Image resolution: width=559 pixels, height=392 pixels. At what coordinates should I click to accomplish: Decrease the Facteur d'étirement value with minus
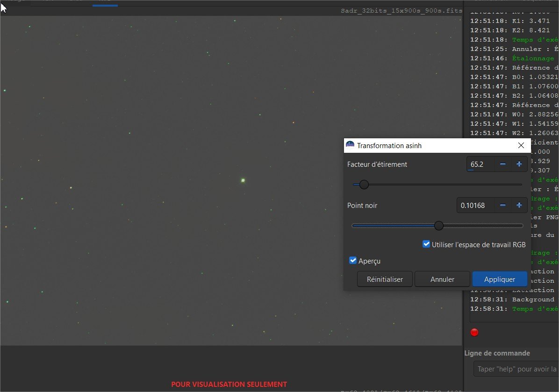pos(502,164)
